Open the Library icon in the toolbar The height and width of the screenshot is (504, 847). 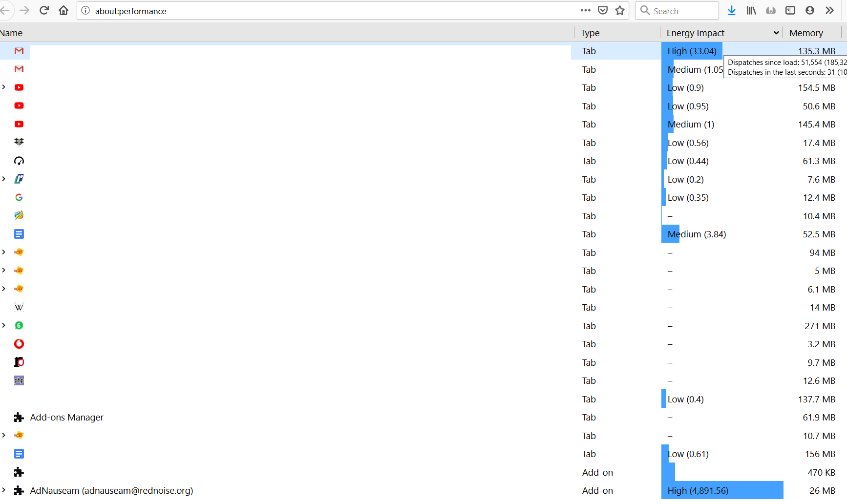[x=751, y=10]
